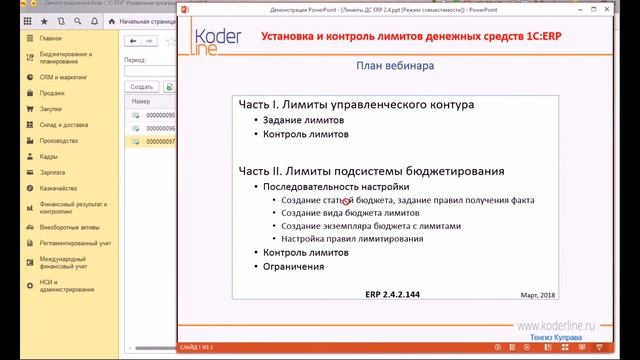Viewport: 640px width, 360px height.
Task: Click the PowerPoint application icon in the title bar
Action: point(185,9)
